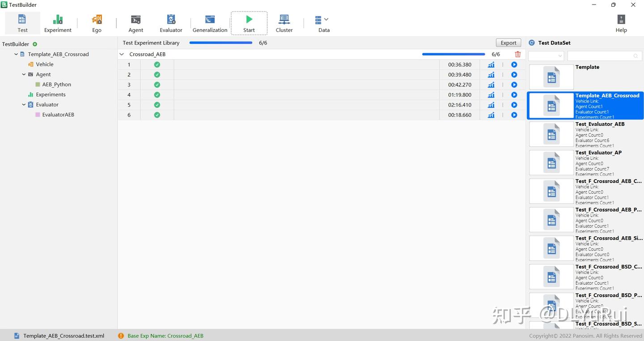Image resolution: width=644 pixels, height=341 pixels.
Task: Select EvaluatorAEB in the tree
Action: (x=58, y=115)
